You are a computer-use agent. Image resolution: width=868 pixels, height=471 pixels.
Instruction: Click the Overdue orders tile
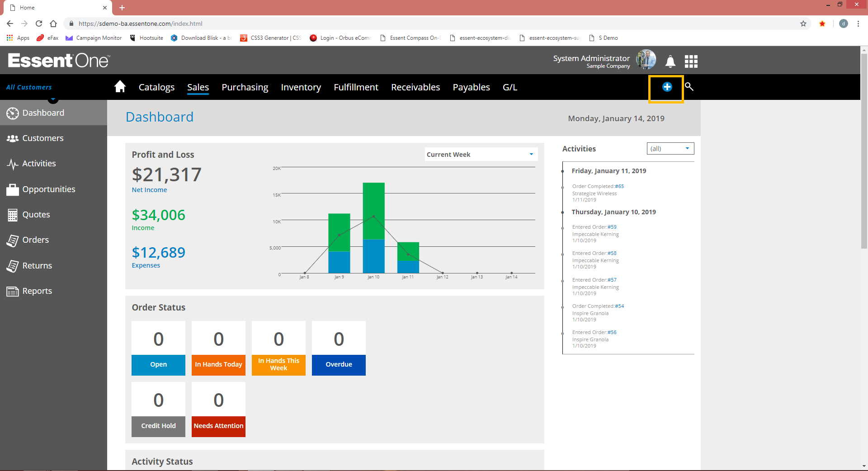pyautogui.click(x=339, y=348)
